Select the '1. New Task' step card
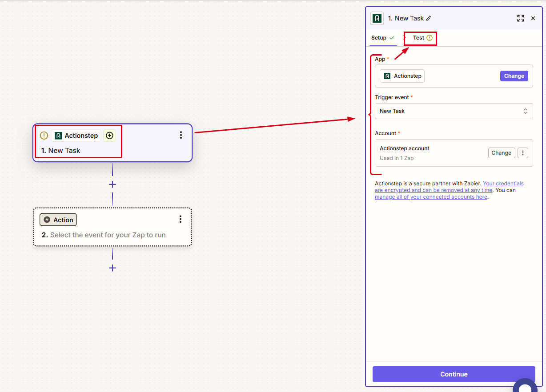Screen dimensions: 546x392 coord(112,143)
